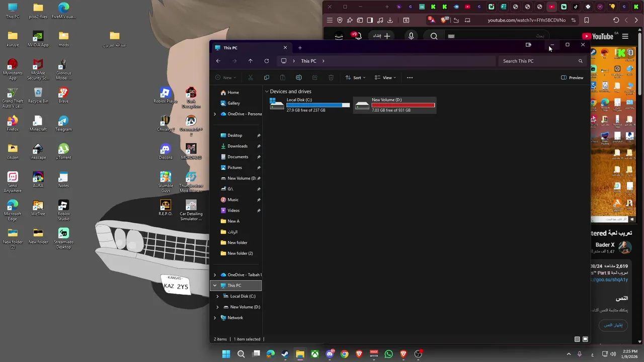Image resolution: width=644 pixels, height=362 pixels.
Task: Click the youtube.com address field
Action: pos(526,20)
